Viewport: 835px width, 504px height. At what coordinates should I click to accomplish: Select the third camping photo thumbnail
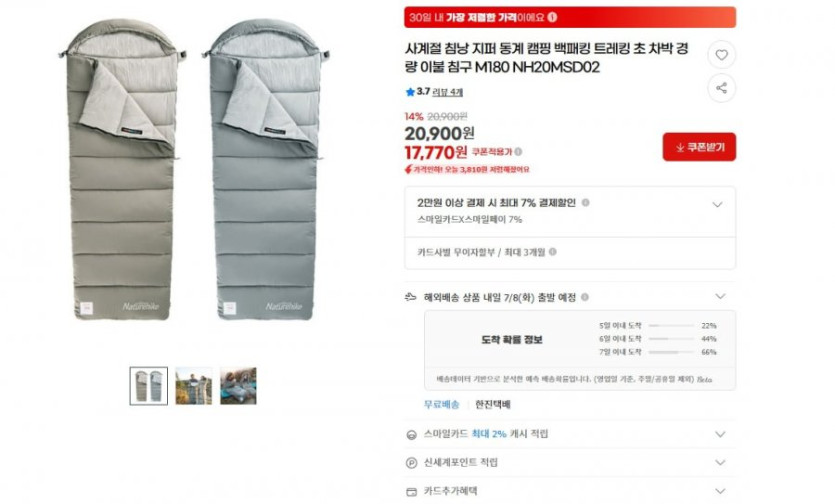click(238, 386)
